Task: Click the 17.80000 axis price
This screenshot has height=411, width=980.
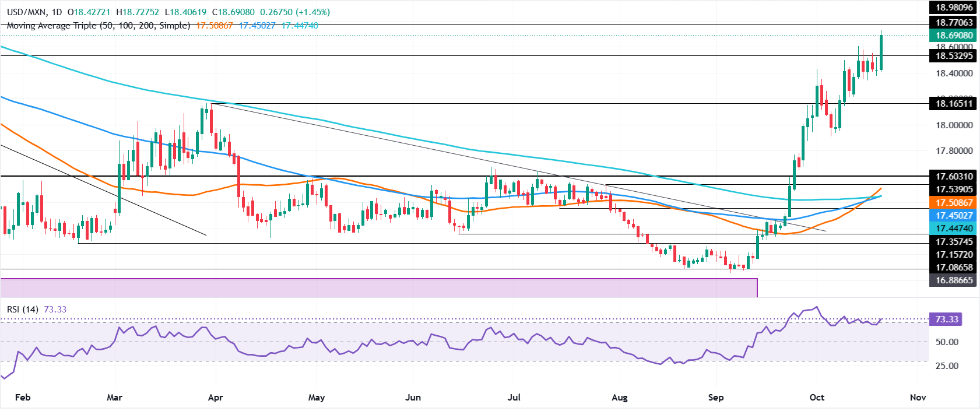Action: click(954, 151)
